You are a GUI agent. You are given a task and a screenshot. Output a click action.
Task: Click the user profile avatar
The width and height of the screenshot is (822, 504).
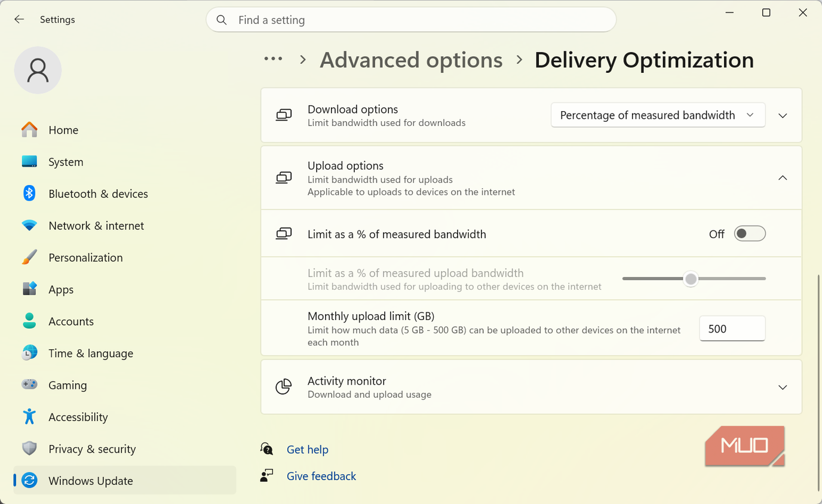click(38, 70)
